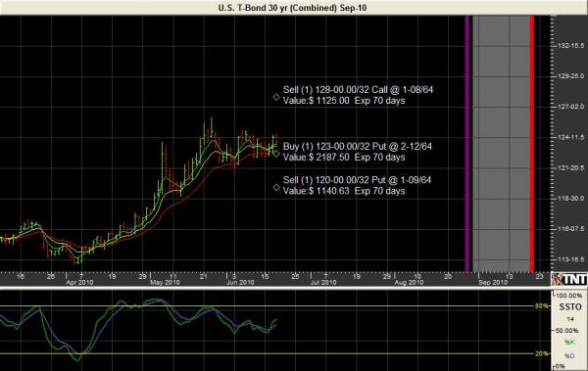Click the 129-25.0 price axis label
This screenshot has height=371, width=588.
570,76
